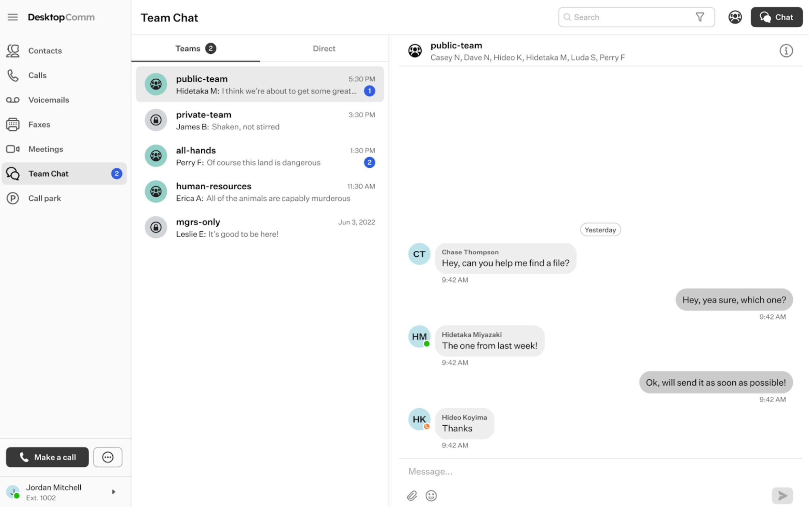Click all-hands team avatar
The image size is (812, 507).
156,156
